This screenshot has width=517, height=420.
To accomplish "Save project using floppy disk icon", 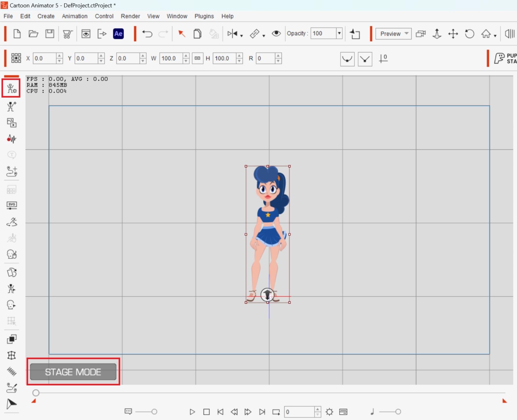I will click(x=50, y=34).
